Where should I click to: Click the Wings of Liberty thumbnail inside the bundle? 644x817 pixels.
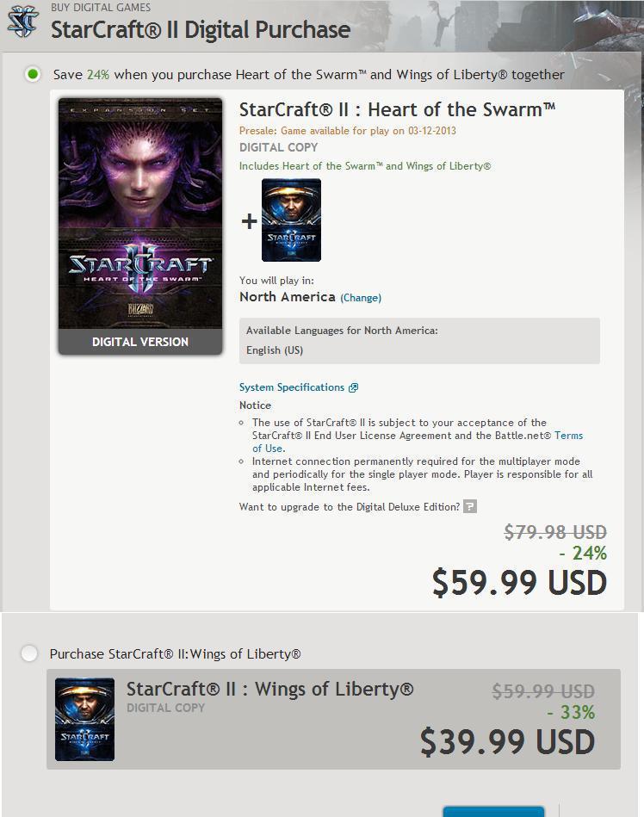tap(291, 220)
